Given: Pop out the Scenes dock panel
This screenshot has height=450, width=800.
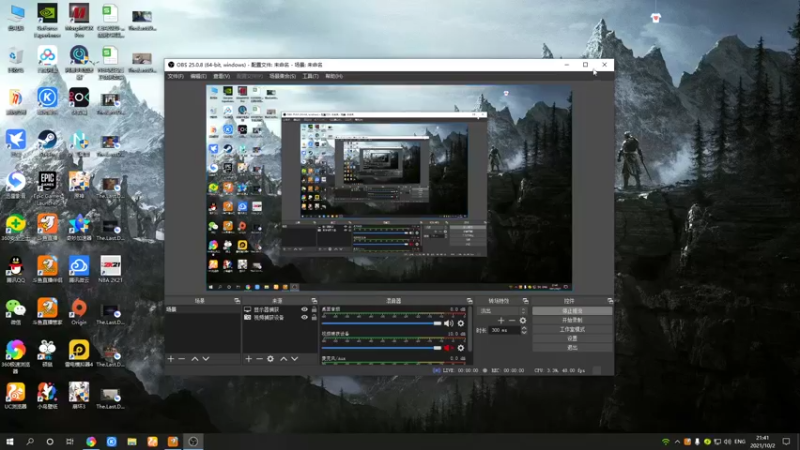Looking at the screenshot, I should tap(237, 301).
